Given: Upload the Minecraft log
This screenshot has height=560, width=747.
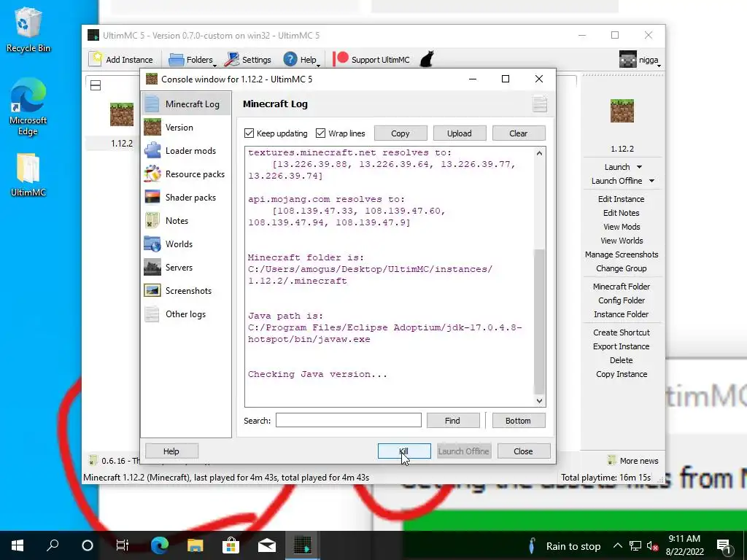Looking at the screenshot, I should [460, 133].
